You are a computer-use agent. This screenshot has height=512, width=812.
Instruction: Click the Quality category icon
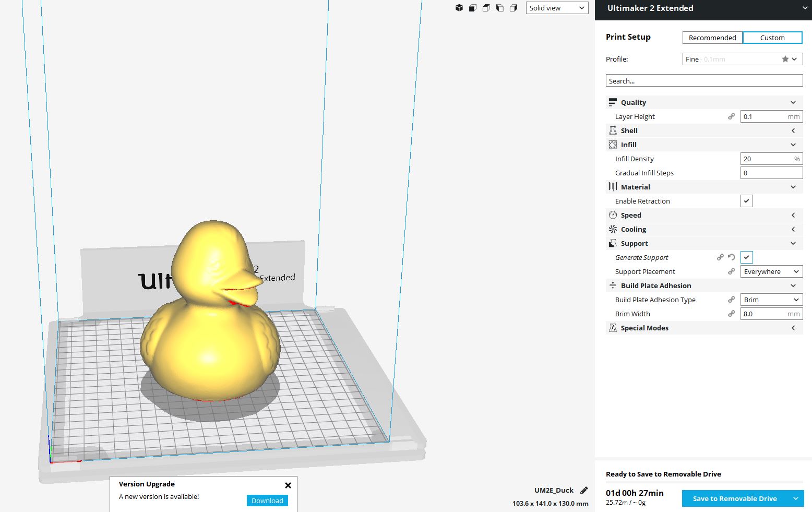(x=613, y=102)
